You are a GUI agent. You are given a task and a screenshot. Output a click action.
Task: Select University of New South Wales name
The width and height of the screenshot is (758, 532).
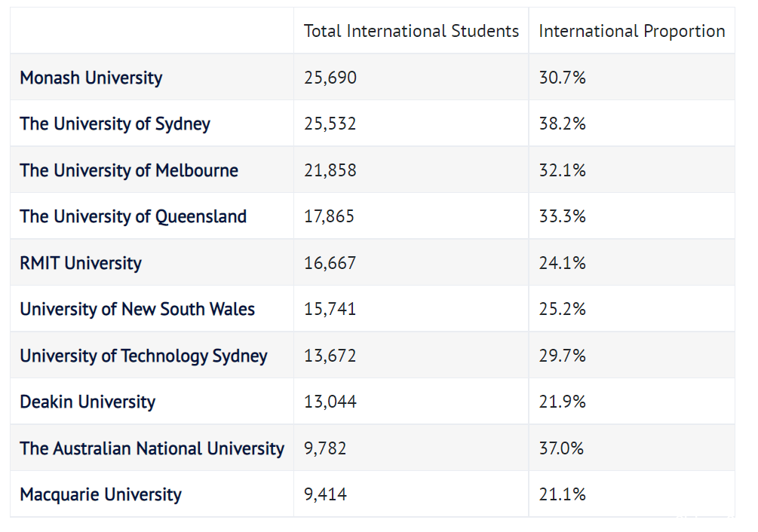click(x=137, y=309)
